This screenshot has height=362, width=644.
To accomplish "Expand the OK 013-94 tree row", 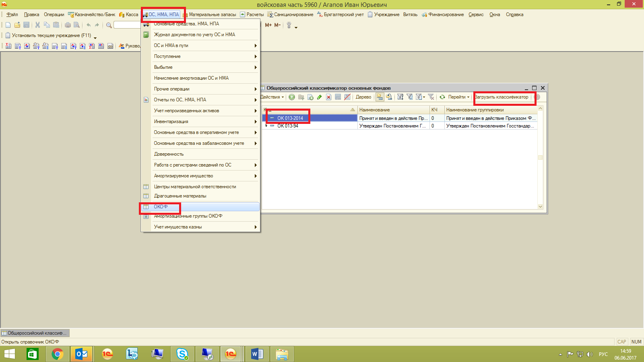I will [x=266, y=126].
